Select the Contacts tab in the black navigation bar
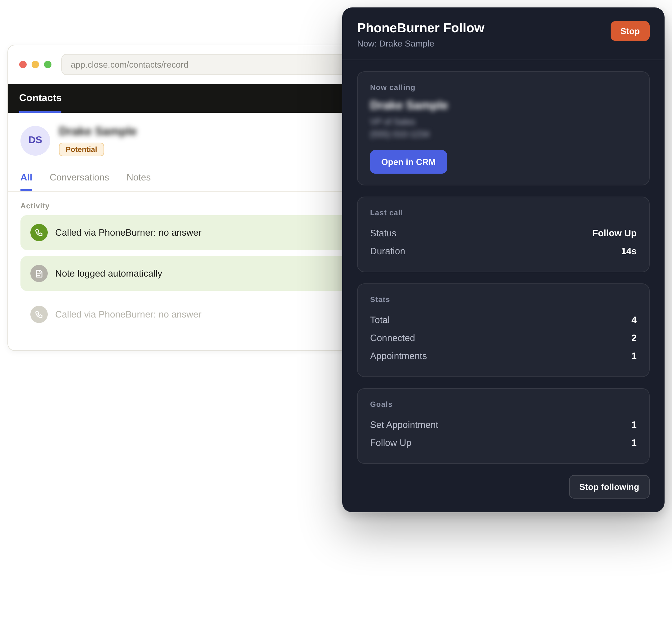This screenshot has width=672, height=635. (40, 98)
